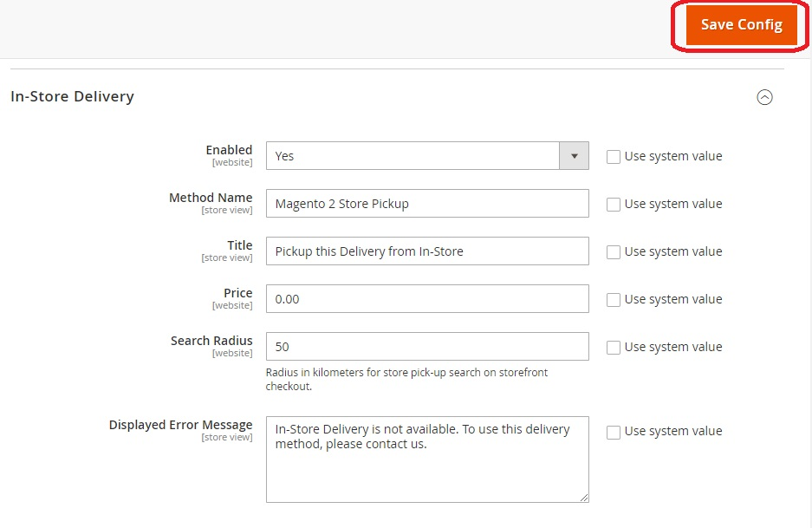This screenshot has height=528, width=812.
Task: Select the Price input box
Action: [427, 299]
